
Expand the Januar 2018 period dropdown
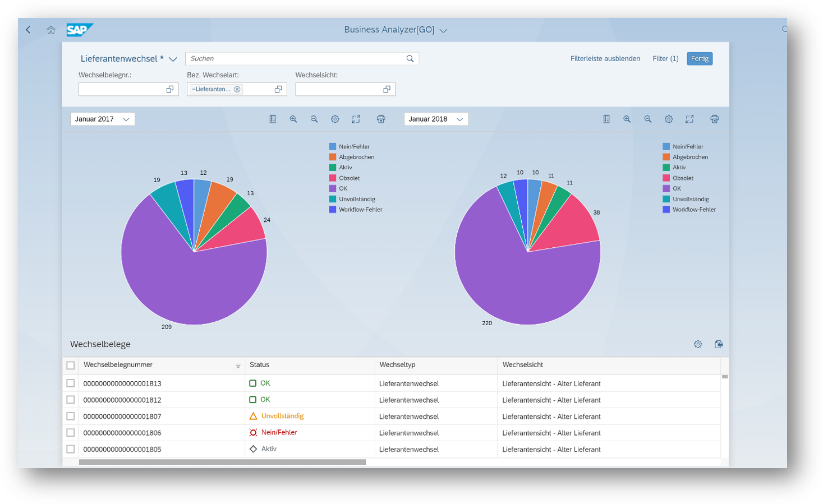tap(436, 119)
